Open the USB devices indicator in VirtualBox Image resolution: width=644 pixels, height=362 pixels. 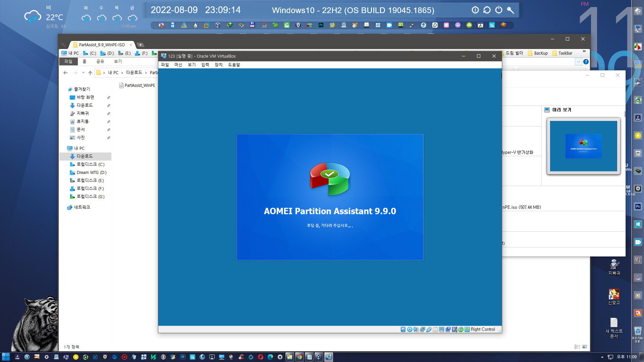coord(429,329)
